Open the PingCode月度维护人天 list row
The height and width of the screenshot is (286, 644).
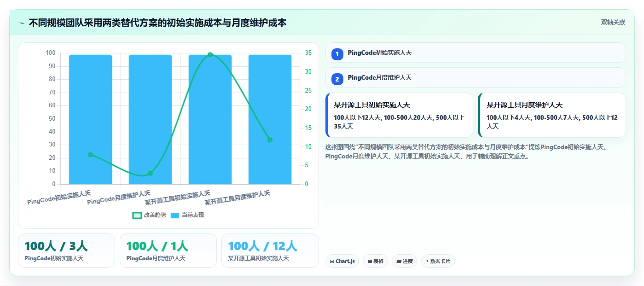click(x=476, y=77)
